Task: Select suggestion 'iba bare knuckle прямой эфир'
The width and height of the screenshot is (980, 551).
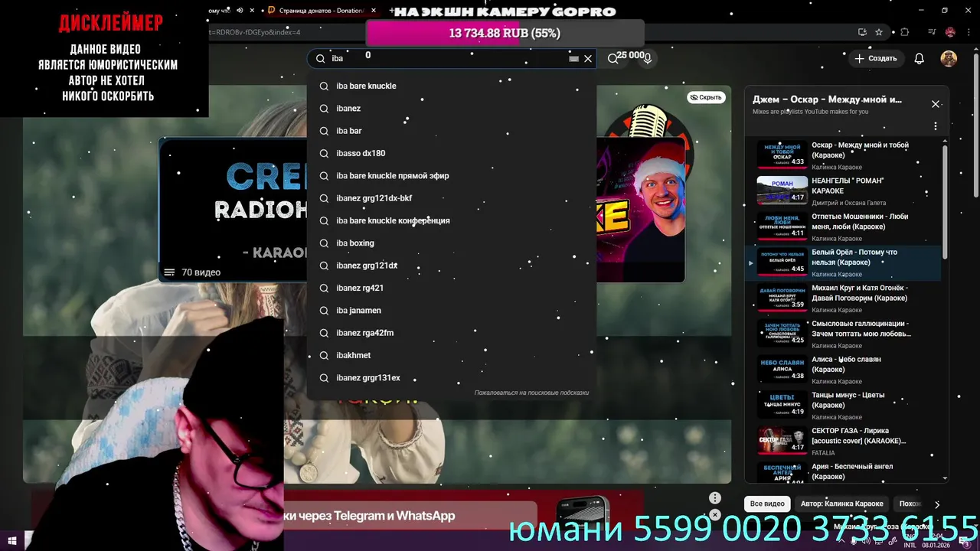Action: 451,176
